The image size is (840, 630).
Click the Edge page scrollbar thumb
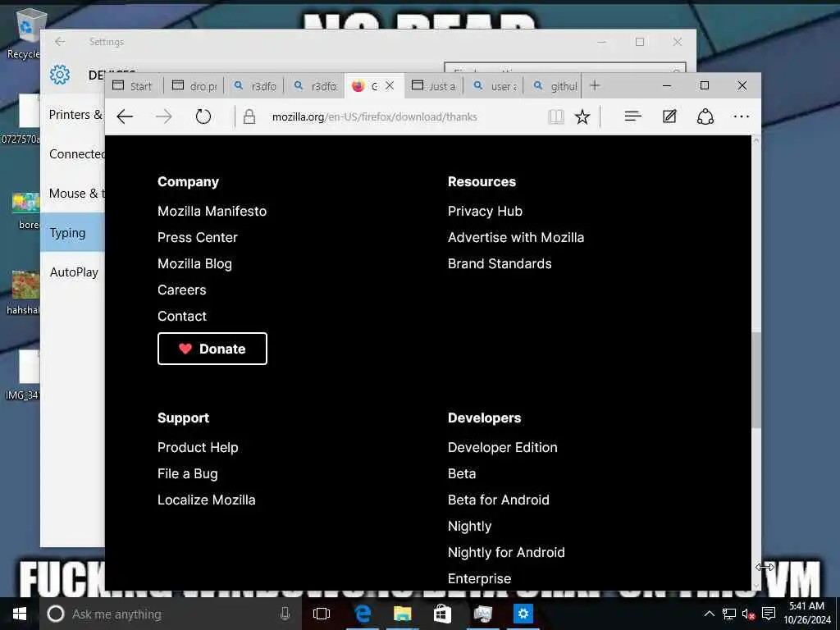pyautogui.click(x=756, y=380)
